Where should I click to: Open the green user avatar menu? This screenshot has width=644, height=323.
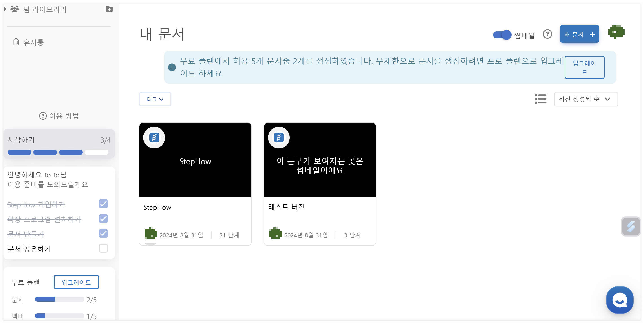coord(616,32)
